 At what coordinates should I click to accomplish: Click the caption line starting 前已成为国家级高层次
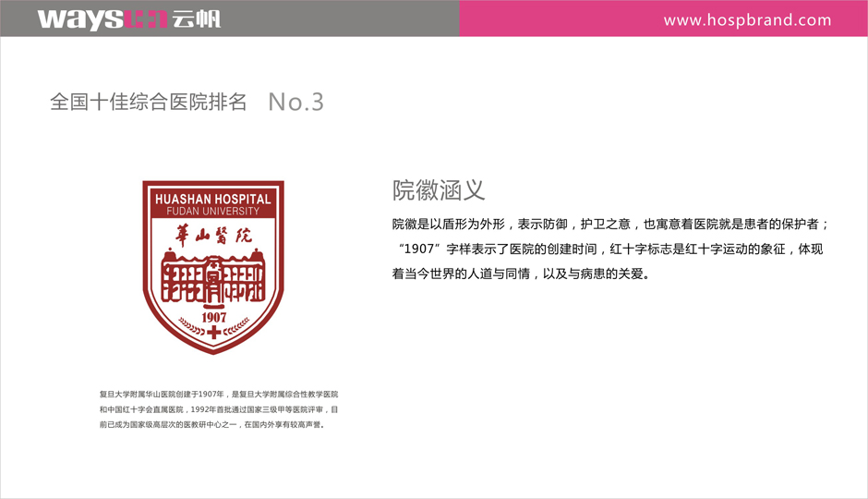click(x=212, y=425)
